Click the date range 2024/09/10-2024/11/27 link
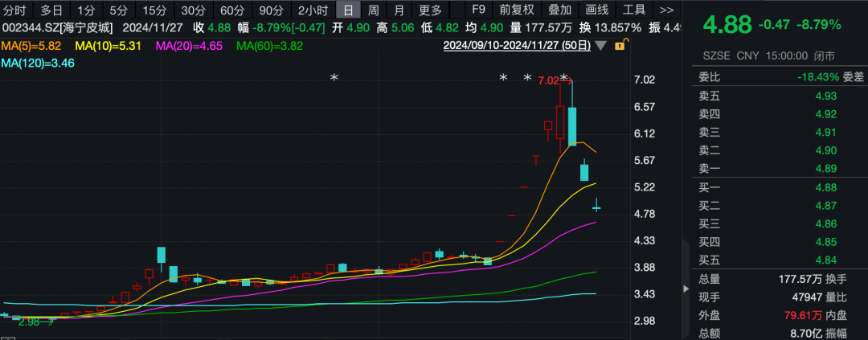This screenshot has width=868, height=340. (522, 46)
